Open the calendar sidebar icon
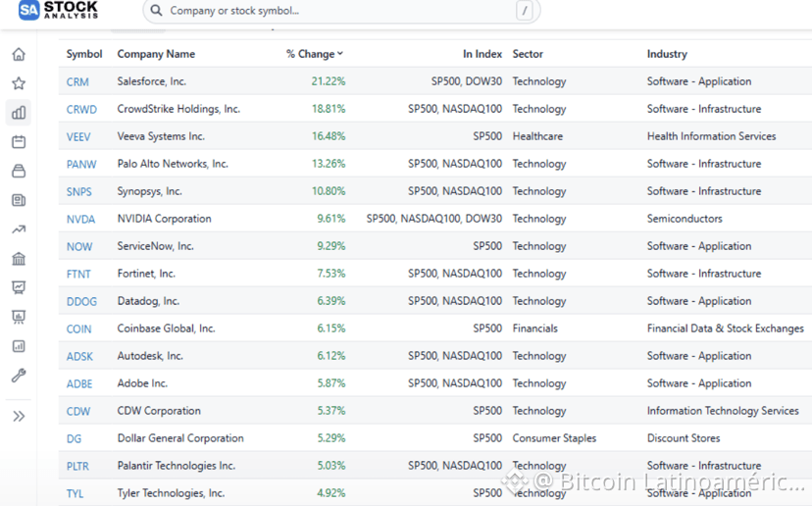This screenshot has height=506, width=812. click(19, 142)
